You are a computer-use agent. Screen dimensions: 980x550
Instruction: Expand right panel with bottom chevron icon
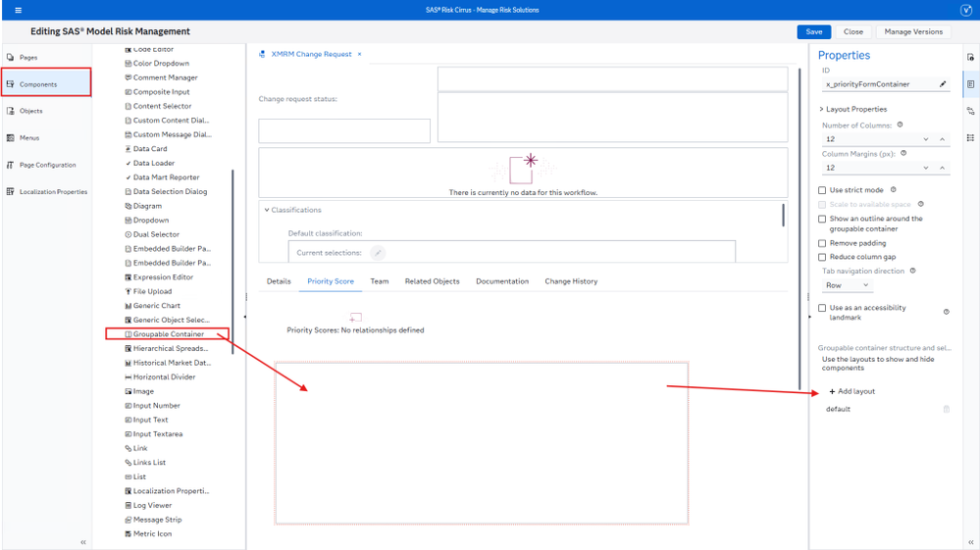click(970, 542)
